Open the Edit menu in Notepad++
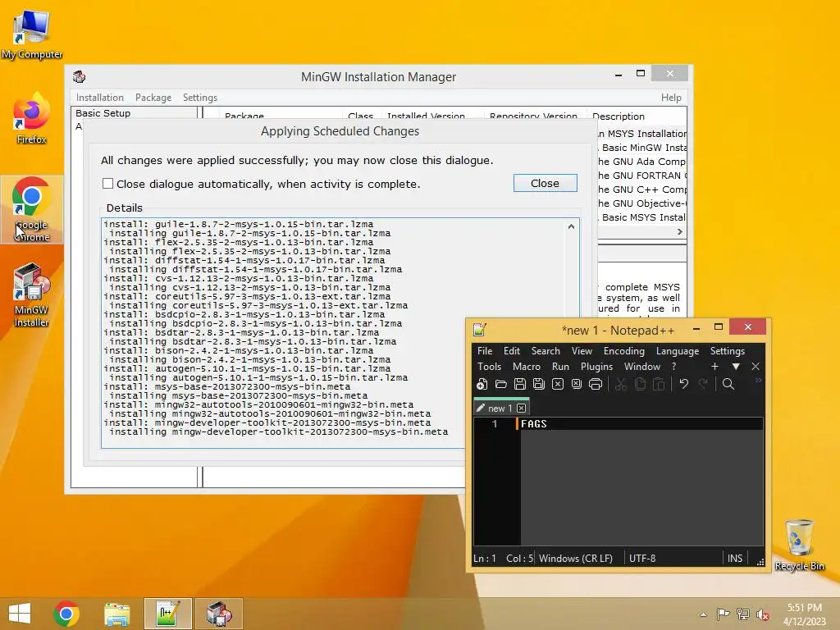840x630 pixels. [x=512, y=351]
